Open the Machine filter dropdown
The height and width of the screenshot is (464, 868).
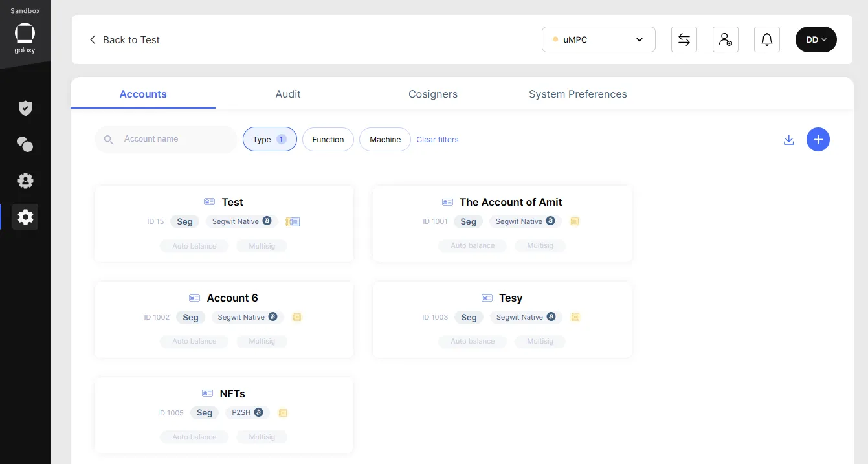tap(385, 139)
